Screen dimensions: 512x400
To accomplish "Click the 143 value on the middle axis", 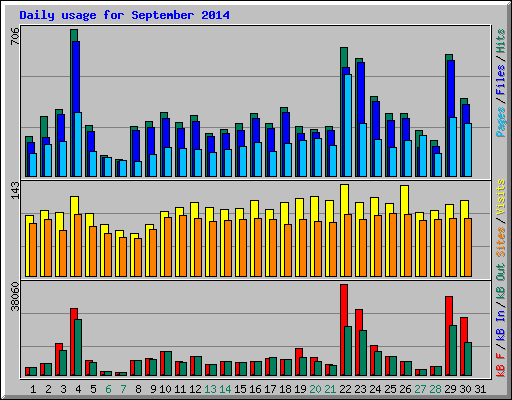I will coord(15,190).
